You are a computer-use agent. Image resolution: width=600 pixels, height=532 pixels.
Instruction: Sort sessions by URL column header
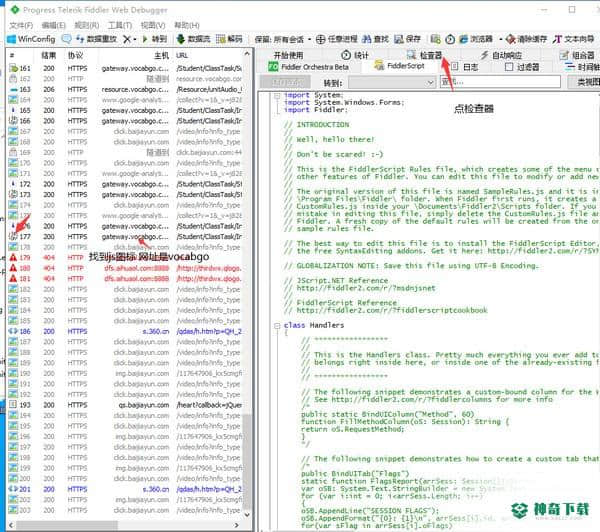(182, 55)
